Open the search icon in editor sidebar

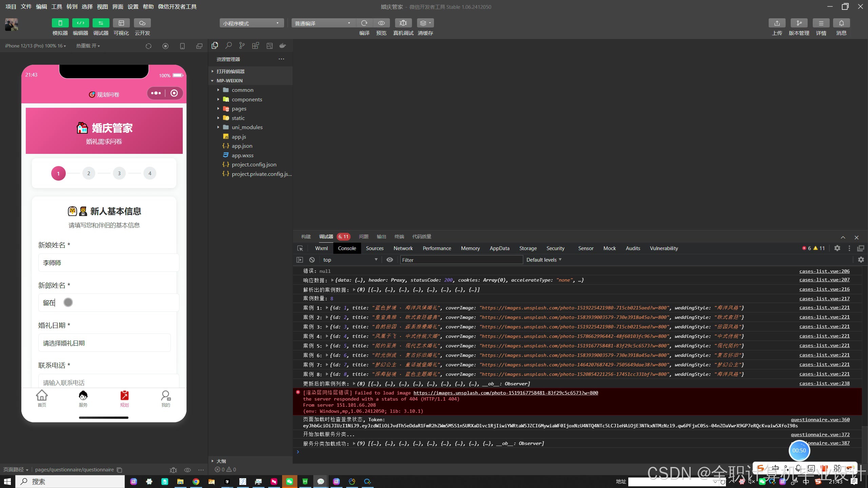[229, 46]
